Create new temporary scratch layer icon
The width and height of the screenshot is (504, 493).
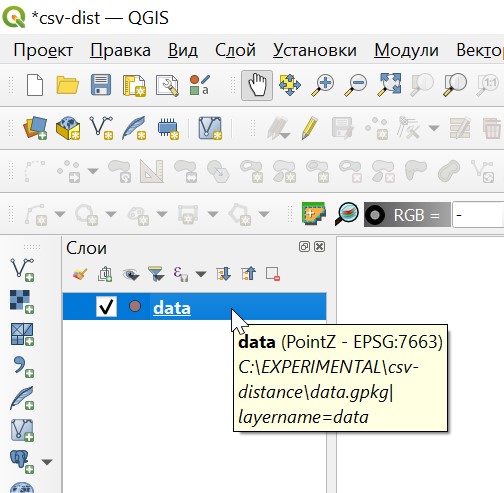click(x=168, y=129)
